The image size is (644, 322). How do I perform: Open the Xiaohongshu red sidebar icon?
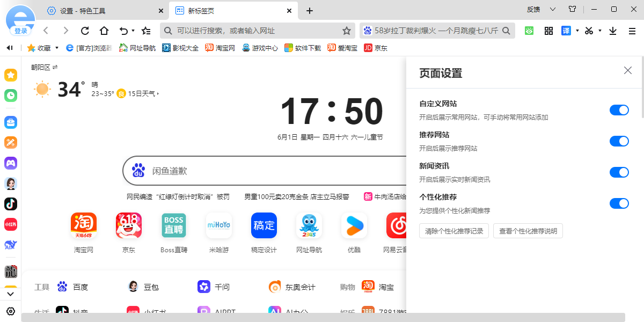click(11, 224)
